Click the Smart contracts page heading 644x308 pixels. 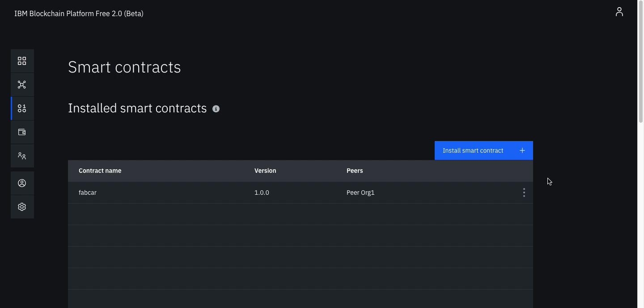coord(124,67)
